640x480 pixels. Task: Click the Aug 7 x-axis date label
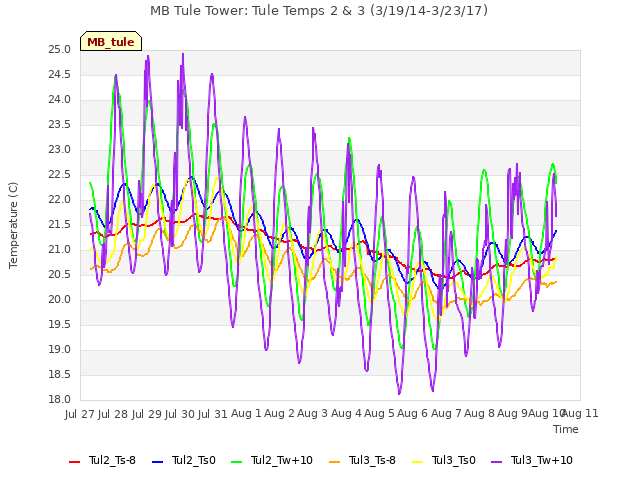click(x=446, y=414)
